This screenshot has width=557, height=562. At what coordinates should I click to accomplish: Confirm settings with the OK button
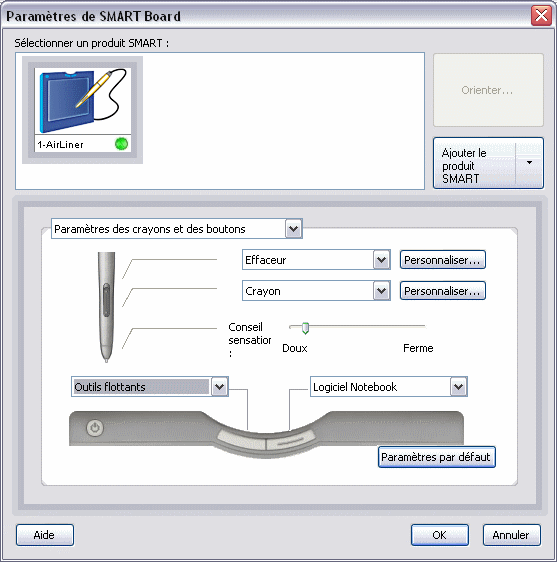(440, 535)
